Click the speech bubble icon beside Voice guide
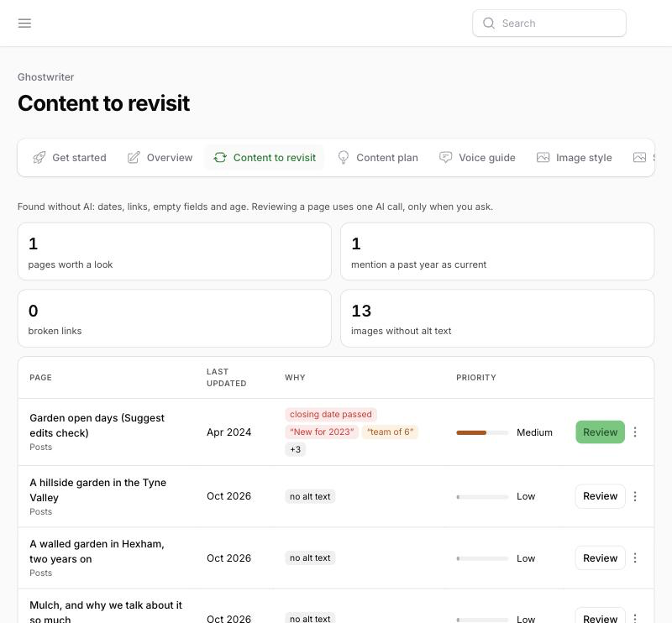The width and height of the screenshot is (672, 623). coord(445,158)
